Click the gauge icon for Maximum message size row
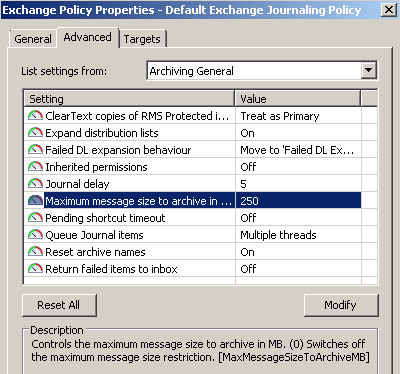Image resolution: width=400 pixels, height=374 pixels. (35, 201)
